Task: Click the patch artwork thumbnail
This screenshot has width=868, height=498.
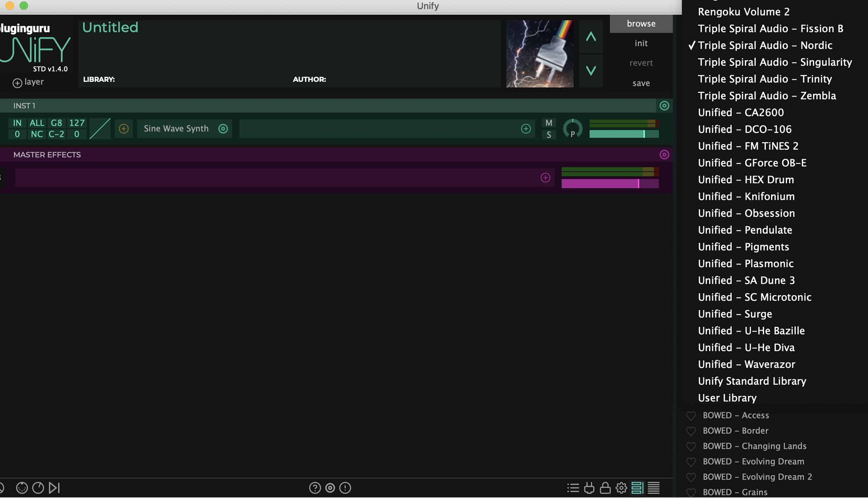Action: [540, 54]
